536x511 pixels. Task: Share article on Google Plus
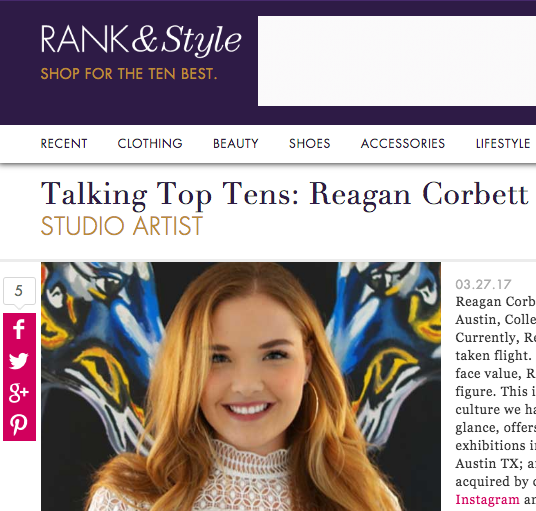pyautogui.click(x=19, y=392)
